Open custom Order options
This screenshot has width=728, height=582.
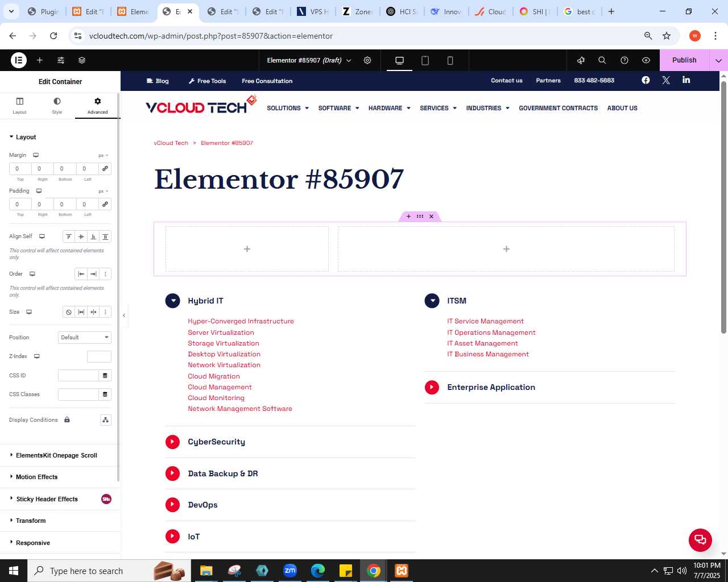105,274
